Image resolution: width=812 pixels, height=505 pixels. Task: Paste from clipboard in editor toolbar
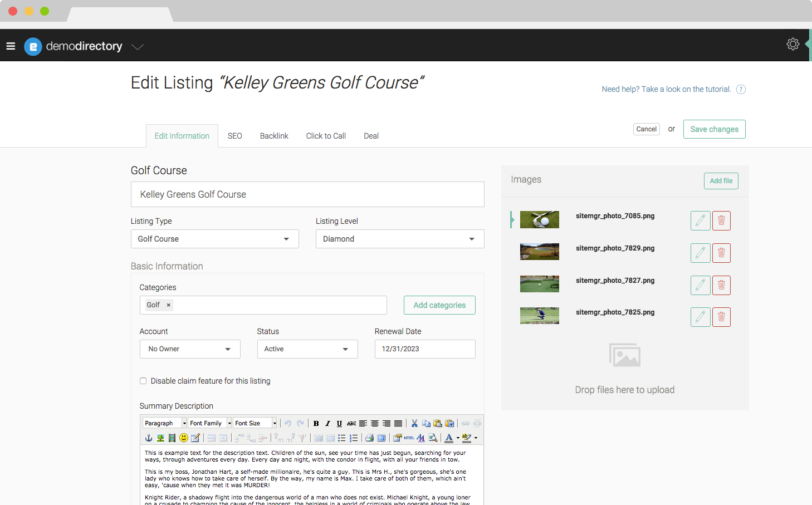pyautogui.click(x=438, y=423)
